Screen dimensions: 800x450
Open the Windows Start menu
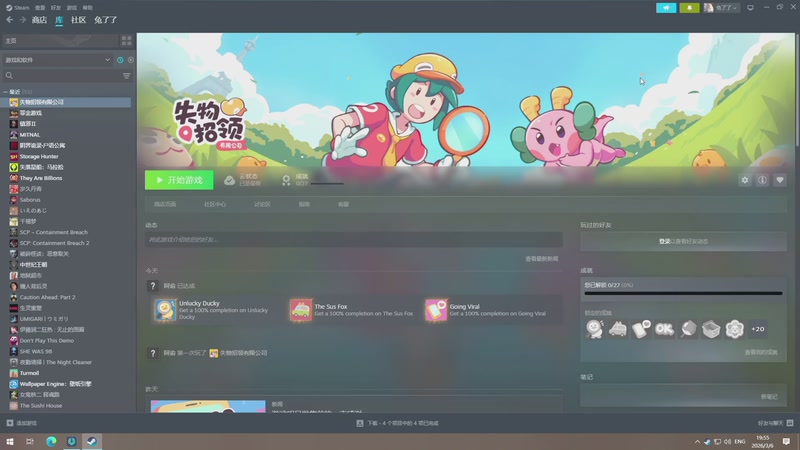(x=10, y=441)
